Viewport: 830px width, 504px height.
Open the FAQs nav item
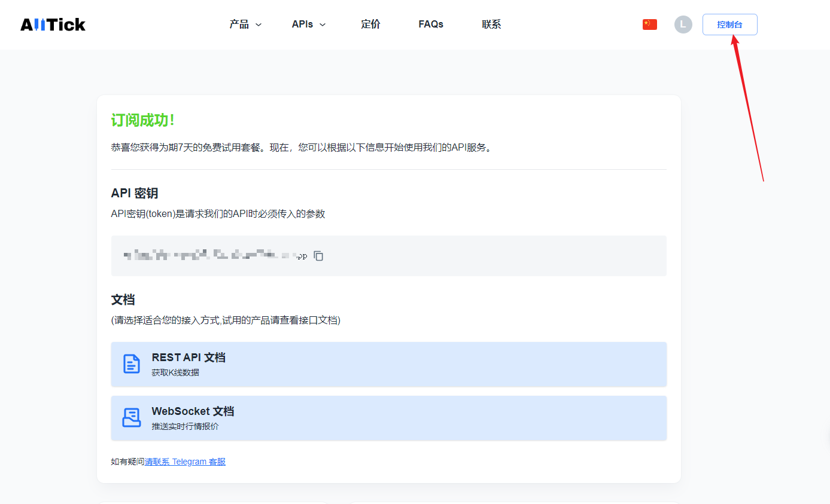click(431, 25)
